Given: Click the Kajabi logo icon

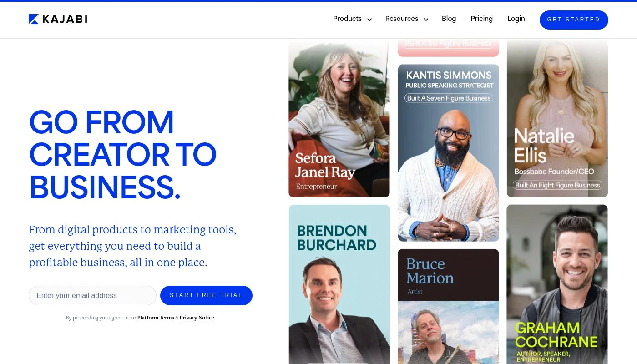Looking at the screenshot, I should pyautogui.click(x=34, y=19).
